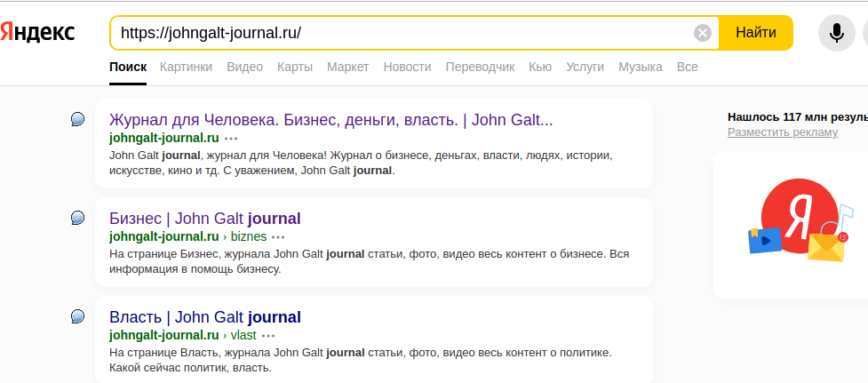
Task: Open the Новости tab
Action: (x=408, y=67)
